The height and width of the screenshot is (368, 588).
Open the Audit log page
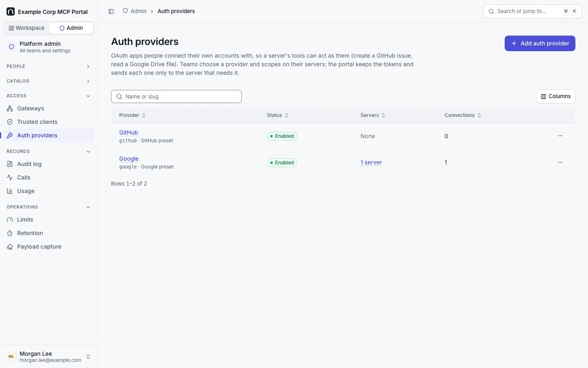click(49, 164)
